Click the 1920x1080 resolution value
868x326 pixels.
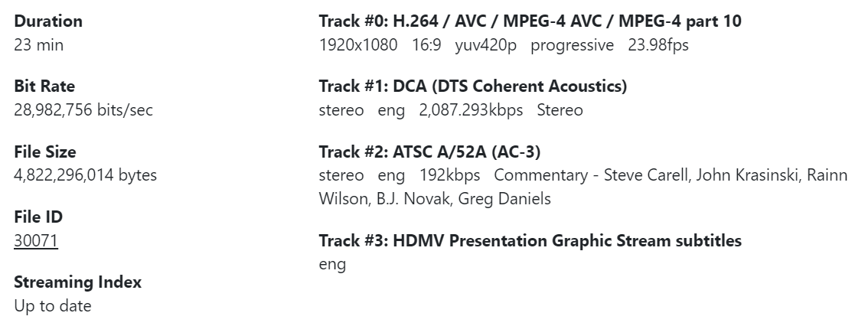358,45
